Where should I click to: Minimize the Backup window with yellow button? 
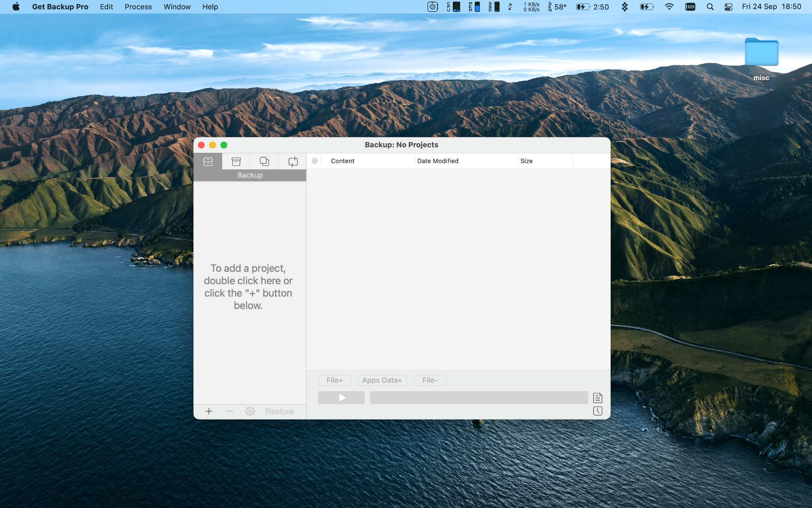pos(213,145)
